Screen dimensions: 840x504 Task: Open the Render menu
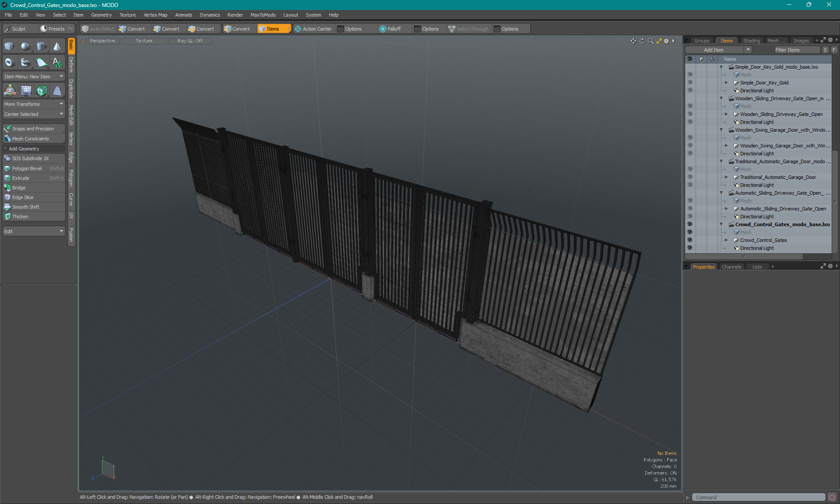235,15
